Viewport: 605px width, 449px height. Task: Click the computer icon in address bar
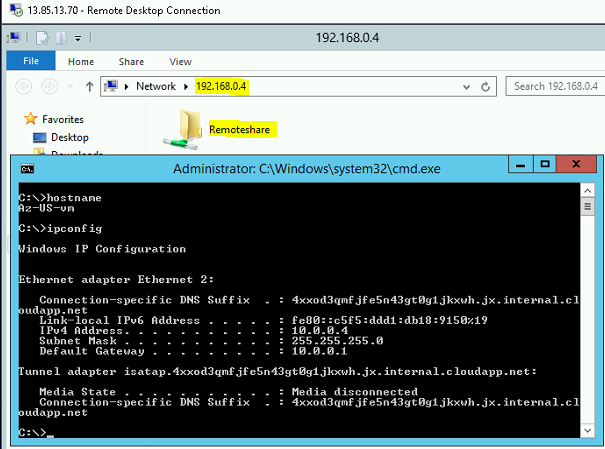point(111,86)
